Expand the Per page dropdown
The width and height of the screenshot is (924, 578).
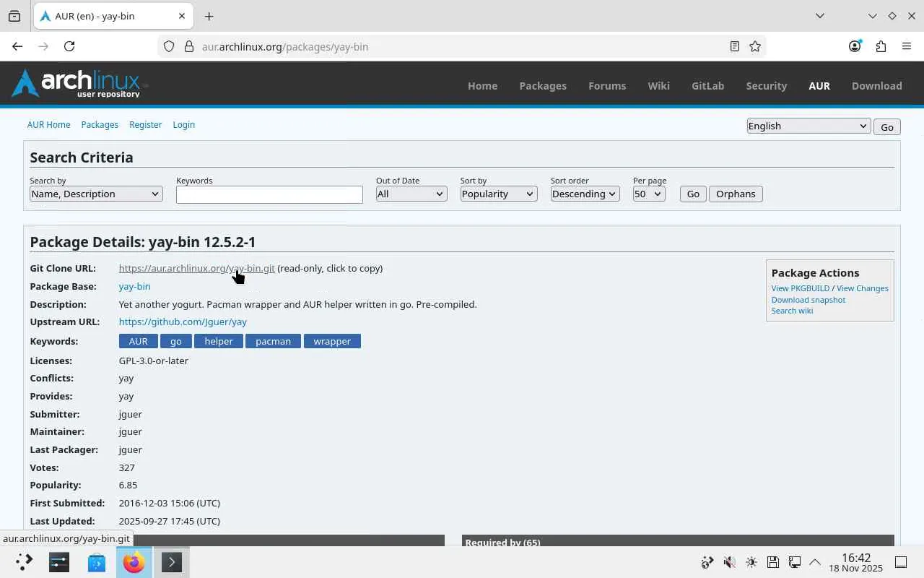point(649,194)
